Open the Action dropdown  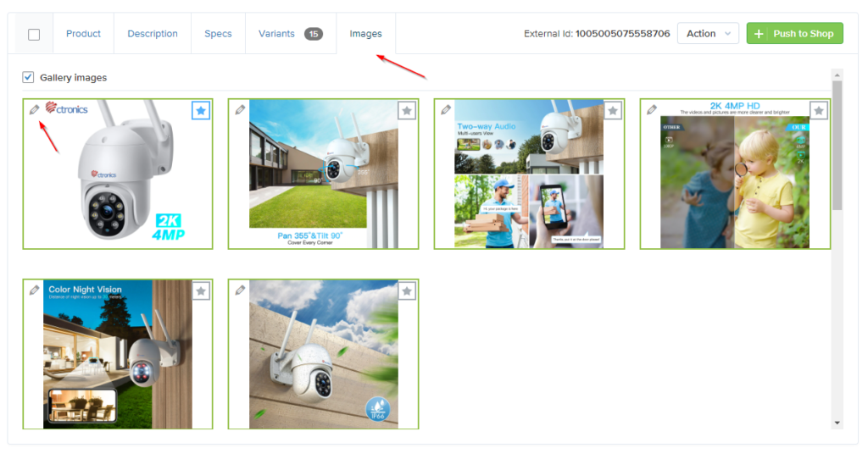click(708, 34)
